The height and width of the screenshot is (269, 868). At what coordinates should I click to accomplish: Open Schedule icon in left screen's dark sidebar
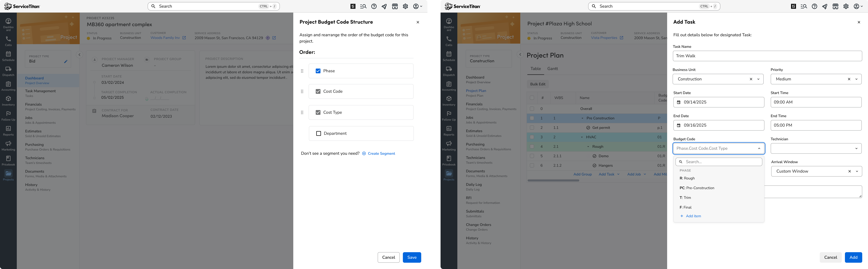(8, 54)
